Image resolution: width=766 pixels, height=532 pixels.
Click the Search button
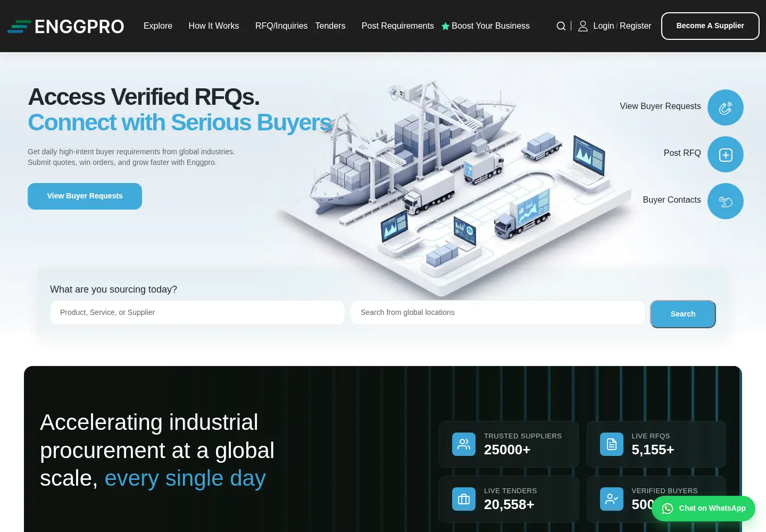683,314
